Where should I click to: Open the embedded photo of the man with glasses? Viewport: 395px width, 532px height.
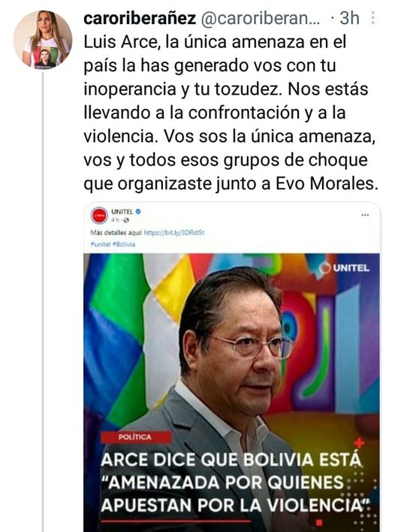click(x=231, y=392)
